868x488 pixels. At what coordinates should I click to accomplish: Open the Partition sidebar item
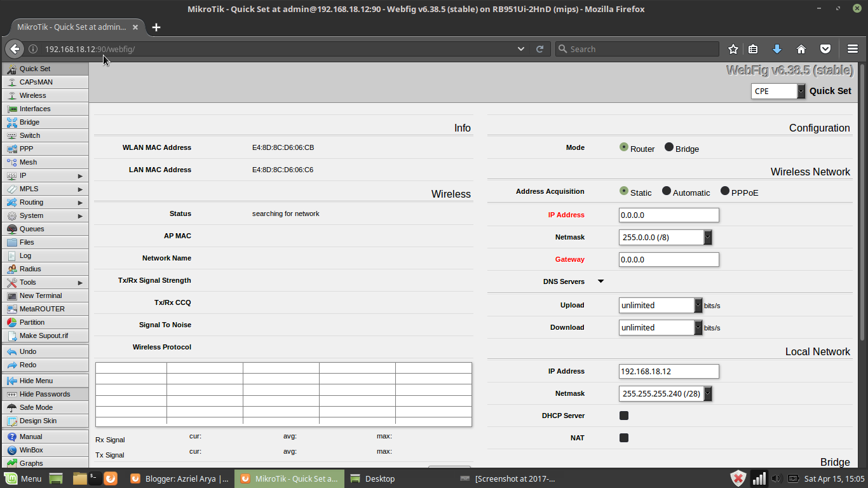coord(44,322)
